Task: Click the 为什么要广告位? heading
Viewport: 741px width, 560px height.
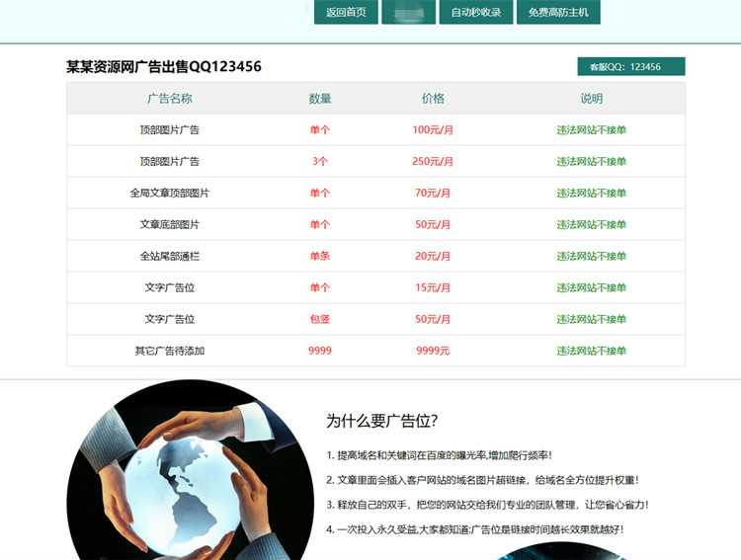Action: (x=381, y=421)
